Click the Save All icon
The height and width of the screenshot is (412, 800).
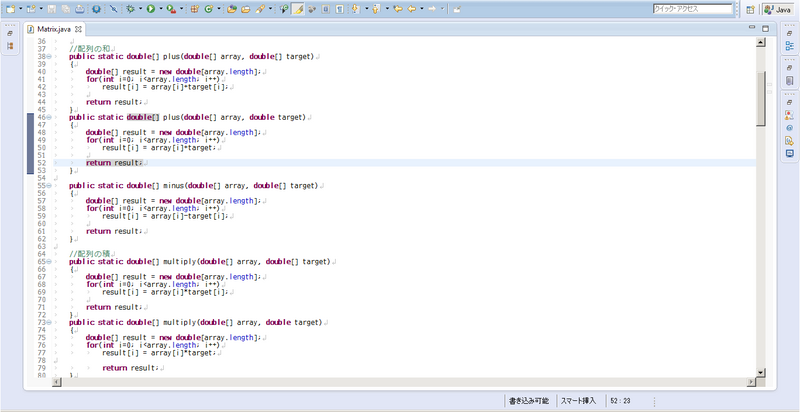coord(65,9)
